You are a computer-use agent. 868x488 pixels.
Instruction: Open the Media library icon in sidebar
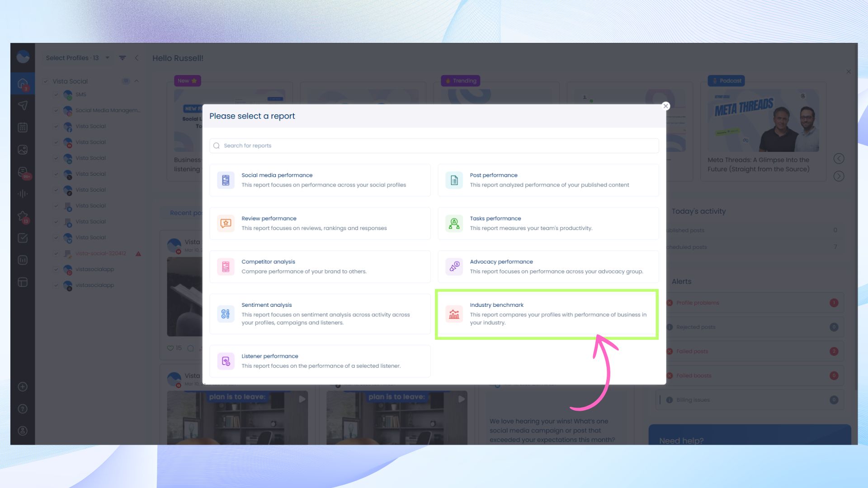click(x=23, y=150)
